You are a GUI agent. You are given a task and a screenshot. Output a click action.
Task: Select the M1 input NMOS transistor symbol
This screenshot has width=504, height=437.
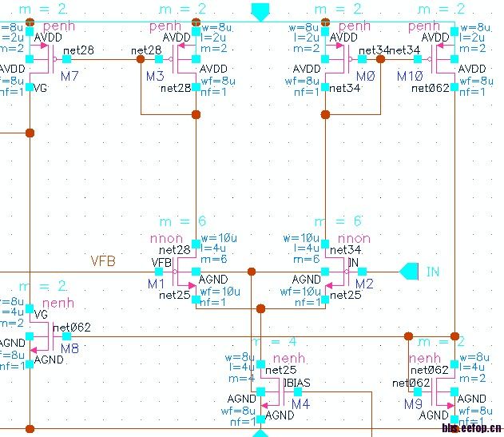(x=177, y=272)
